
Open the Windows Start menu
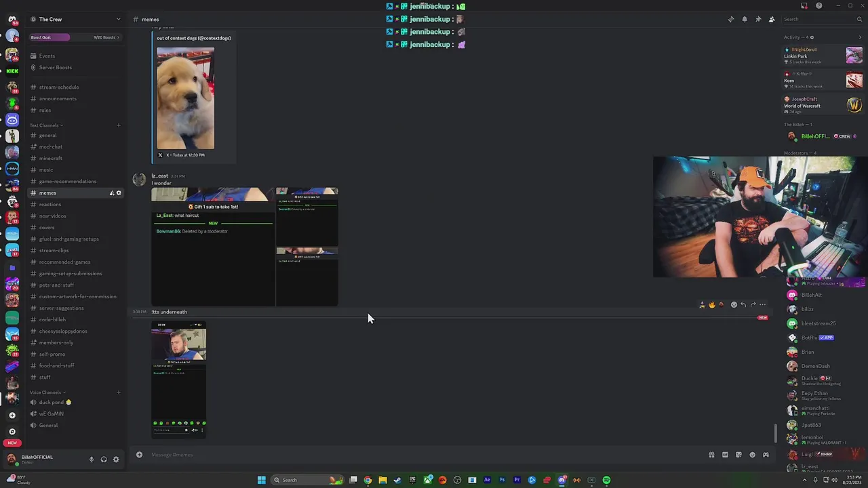click(x=261, y=480)
